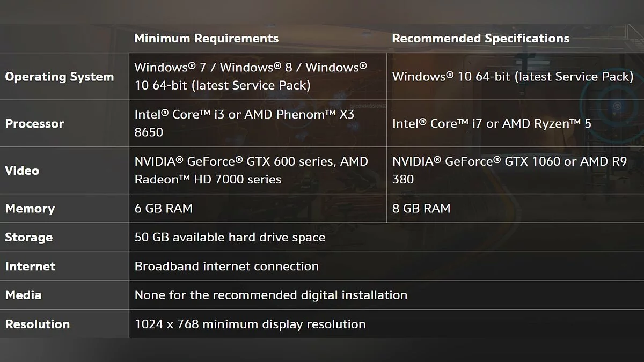
Task: Click the Recommended Specifications column header
Action: (x=480, y=38)
